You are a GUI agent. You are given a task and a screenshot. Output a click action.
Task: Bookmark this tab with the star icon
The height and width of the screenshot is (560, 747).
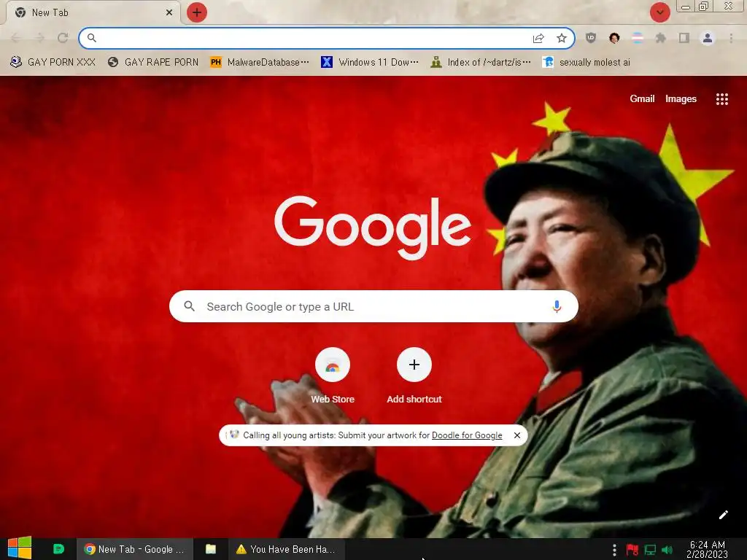(x=562, y=38)
